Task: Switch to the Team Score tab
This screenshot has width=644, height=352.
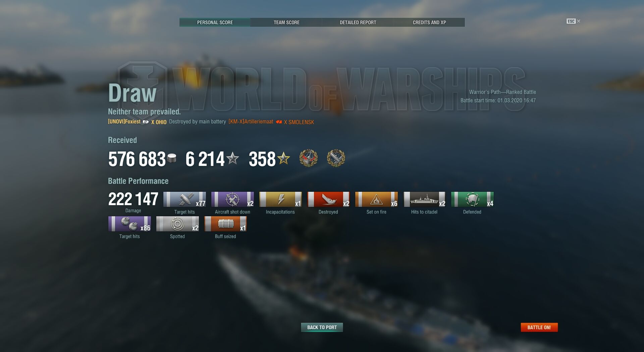Action: click(x=286, y=22)
